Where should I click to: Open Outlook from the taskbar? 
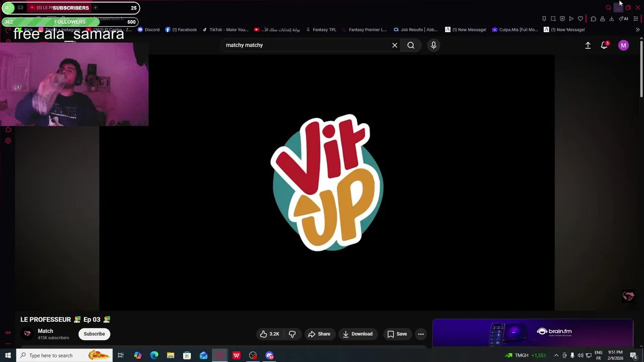point(203,355)
